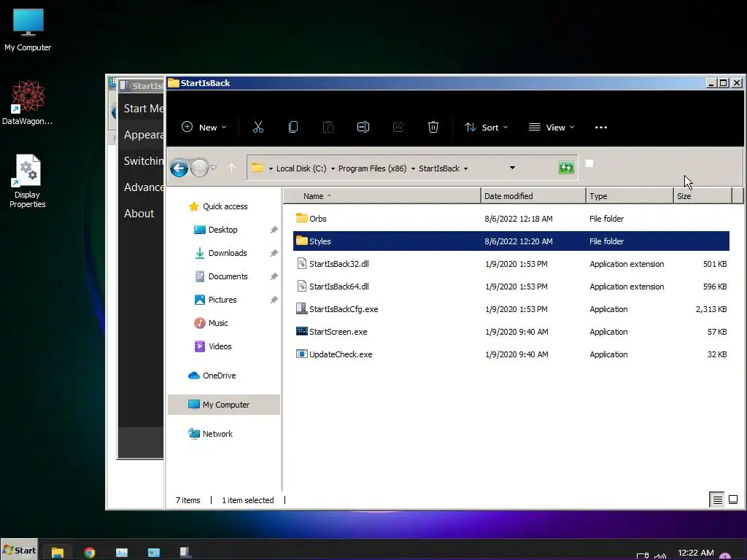
Task: Click the green Refresh button
Action: pos(566,168)
